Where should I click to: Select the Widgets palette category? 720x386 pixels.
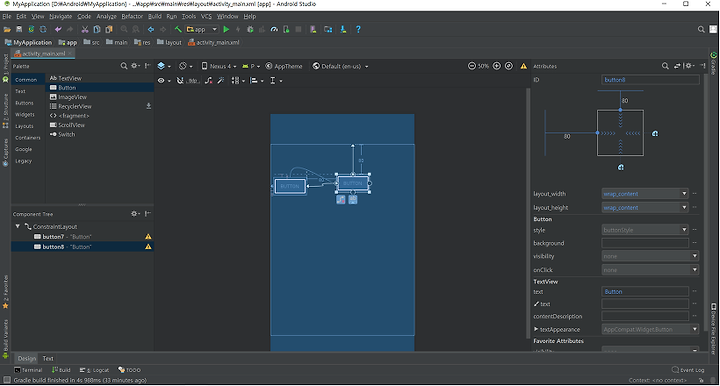[24, 114]
